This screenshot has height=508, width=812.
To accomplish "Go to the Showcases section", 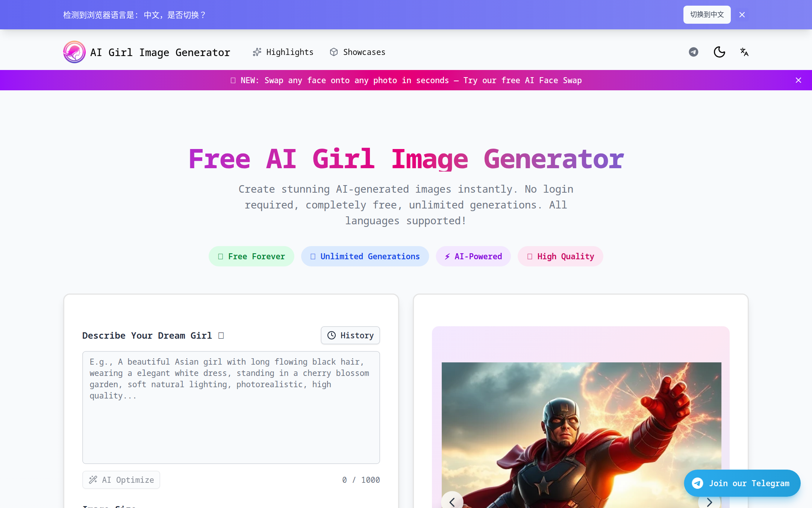I will click(358, 52).
